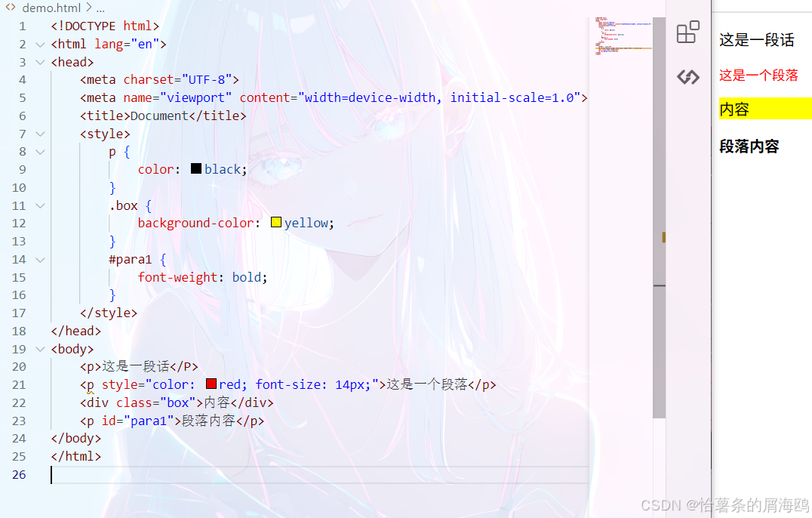Click line number 26 in the gutter
Image resolution: width=812 pixels, height=518 pixels.
pos(19,475)
